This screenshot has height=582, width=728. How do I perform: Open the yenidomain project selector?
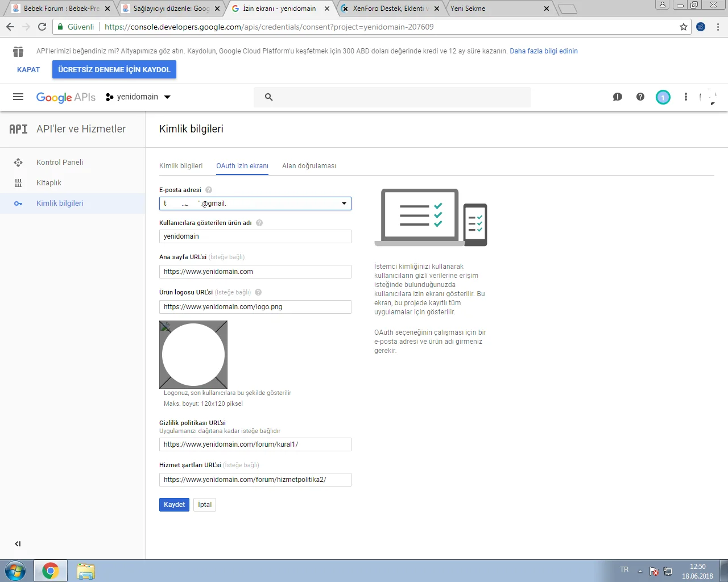(x=138, y=97)
